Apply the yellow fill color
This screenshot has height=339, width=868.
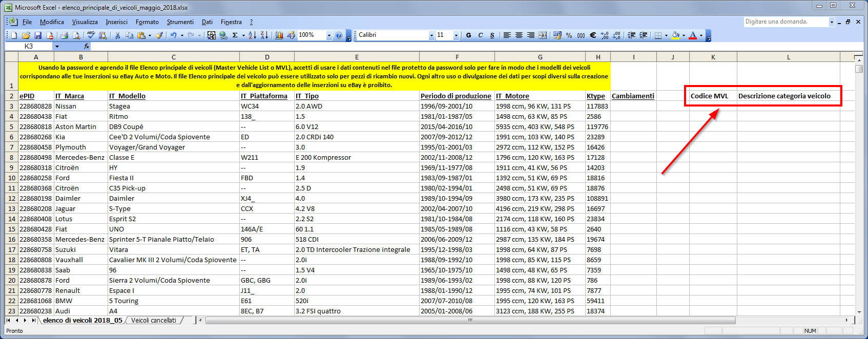pyautogui.click(x=676, y=35)
